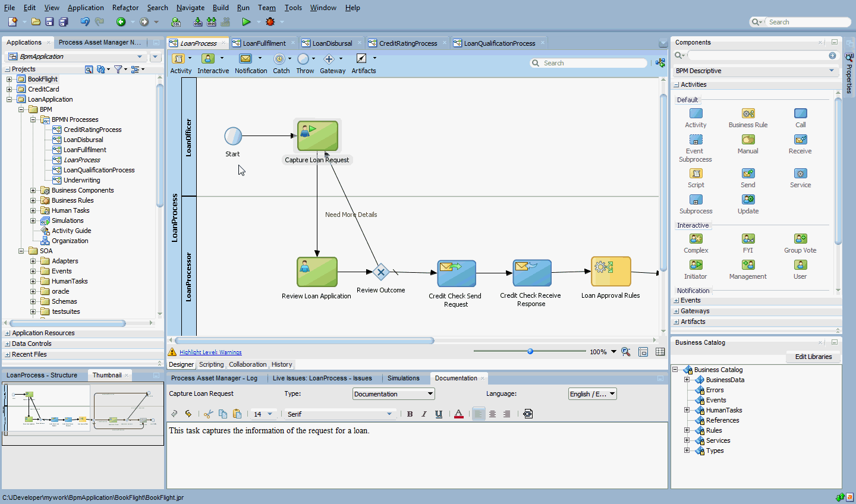Click the Highlight Level: Warnings link

tap(210, 352)
